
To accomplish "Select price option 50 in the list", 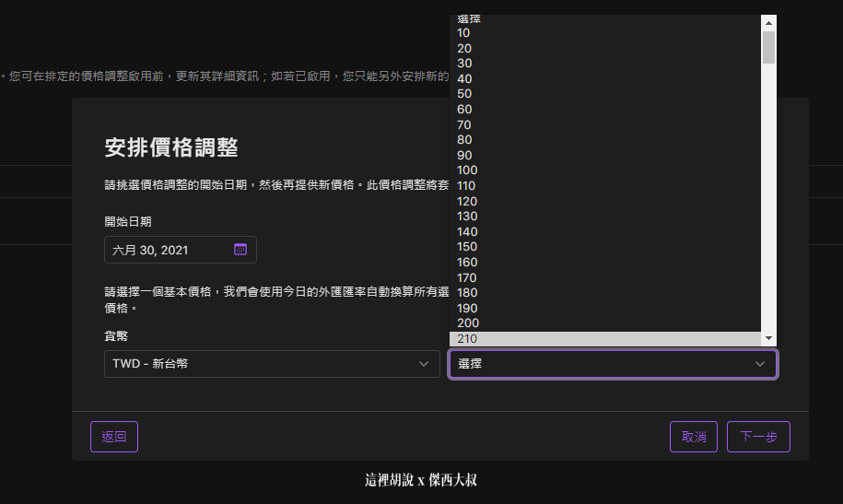I will 604,94.
